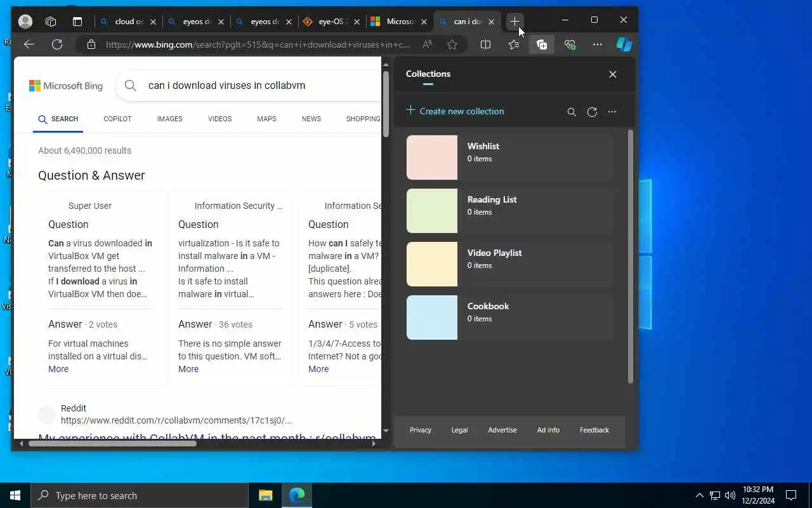The height and width of the screenshot is (508, 812).
Task: Open the Favorites list icon
Action: (x=514, y=44)
